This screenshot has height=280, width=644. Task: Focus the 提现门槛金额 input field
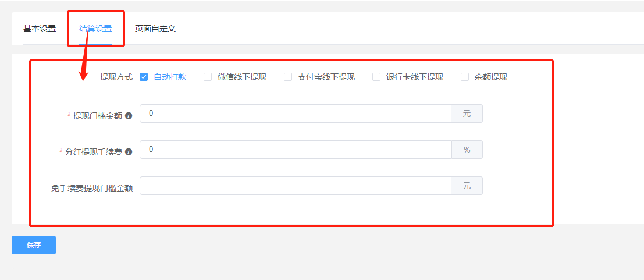pos(296,114)
